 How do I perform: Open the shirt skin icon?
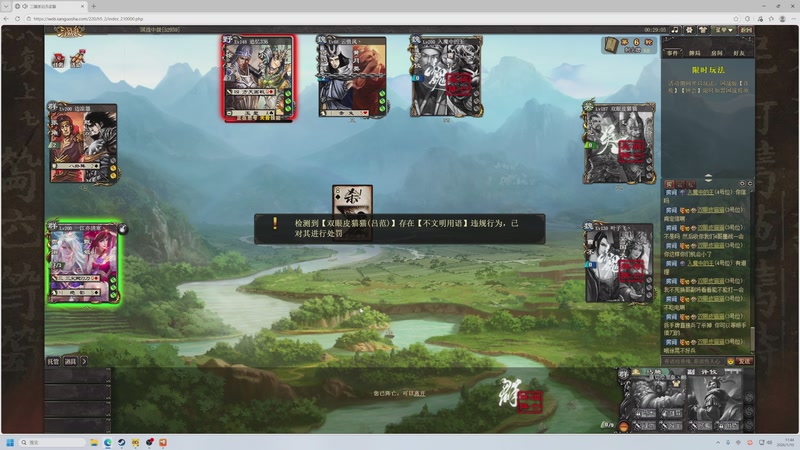coord(703,30)
